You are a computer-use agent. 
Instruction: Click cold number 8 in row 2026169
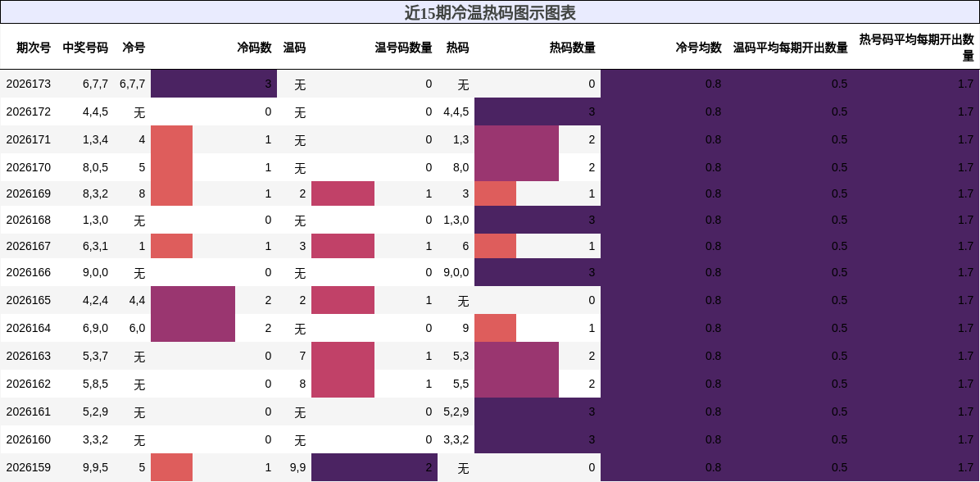point(142,193)
